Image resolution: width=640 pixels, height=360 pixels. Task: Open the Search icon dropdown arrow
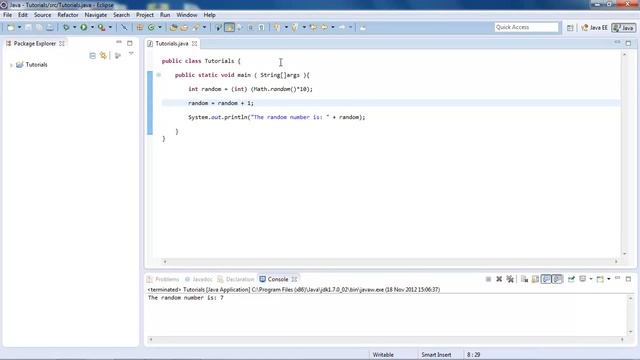[204, 27]
